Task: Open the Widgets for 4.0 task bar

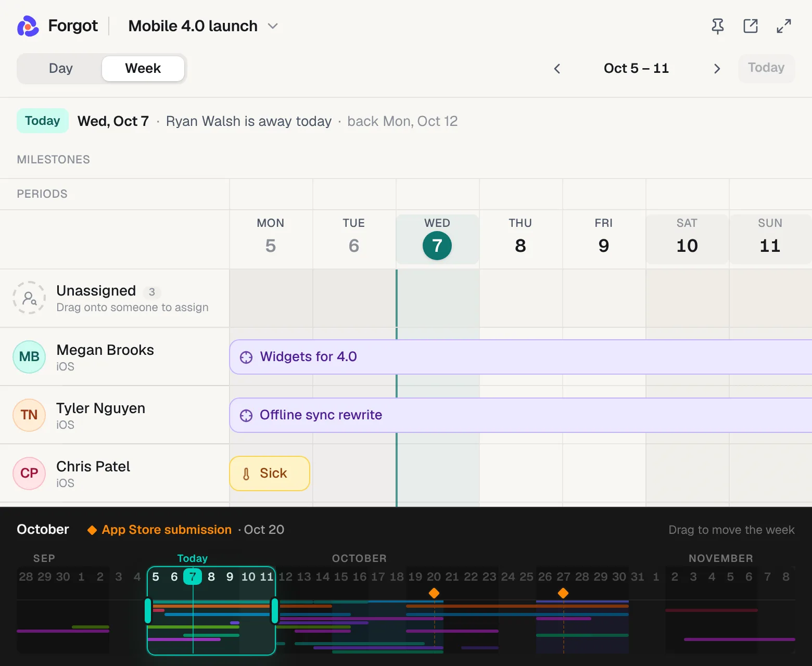Action: click(x=521, y=357)
